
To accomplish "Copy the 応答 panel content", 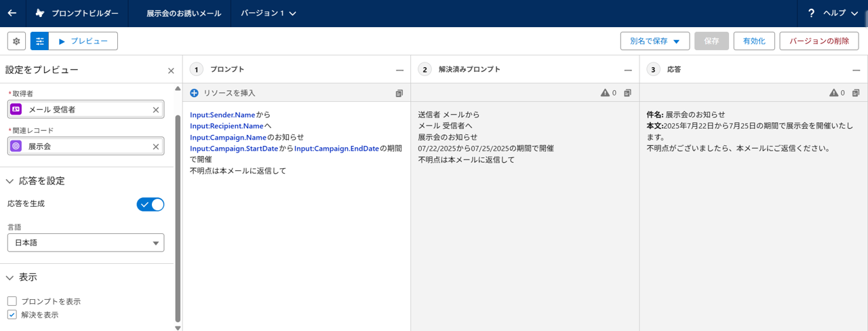I will (856, 93).
